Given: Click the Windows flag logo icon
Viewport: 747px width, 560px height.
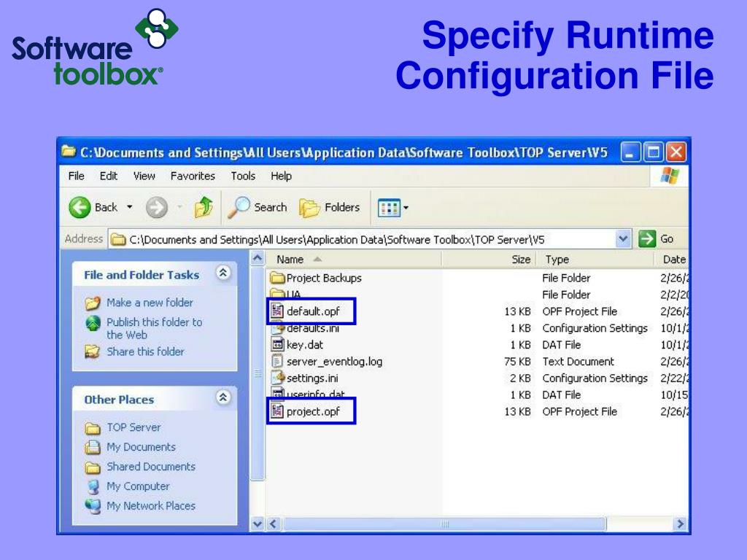Looking at the screenshot, I should pos(670,176).
